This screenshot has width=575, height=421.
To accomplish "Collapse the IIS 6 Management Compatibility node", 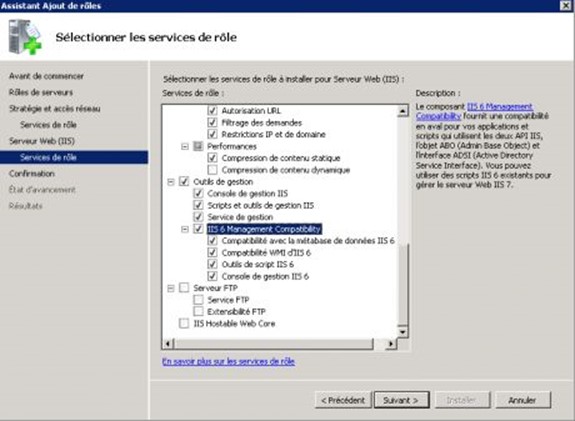I will tap(185, 229).
